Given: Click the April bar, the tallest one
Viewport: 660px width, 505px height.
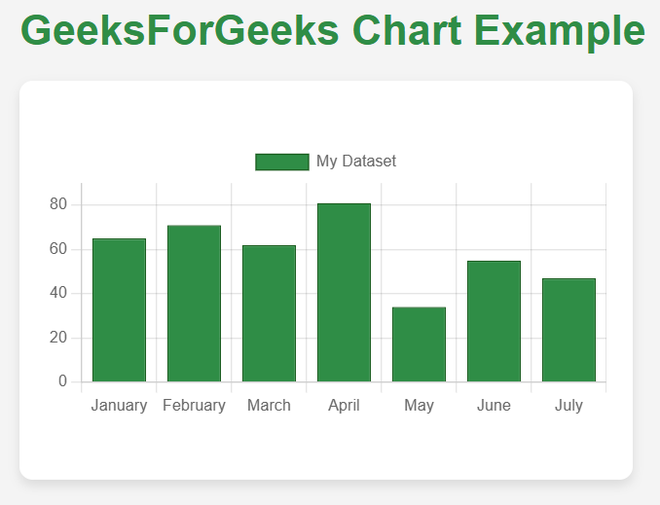Looking at the screenshot, I should click(344, 292).
